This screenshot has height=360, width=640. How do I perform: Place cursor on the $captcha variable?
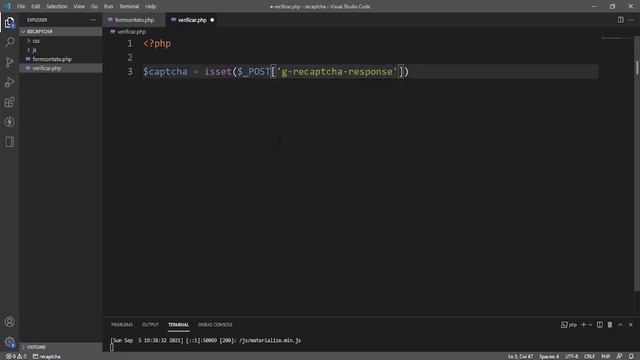tap(165, 71)
